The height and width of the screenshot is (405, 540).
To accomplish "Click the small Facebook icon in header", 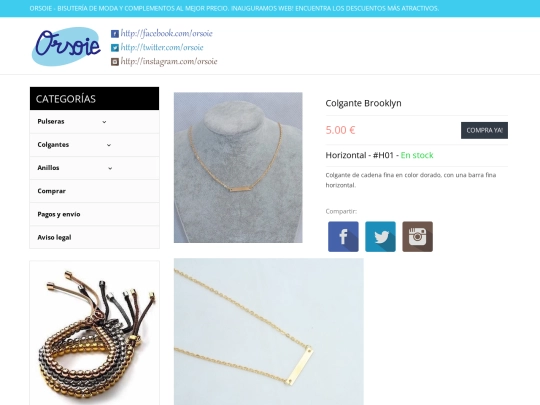I will tap(115, 34).
